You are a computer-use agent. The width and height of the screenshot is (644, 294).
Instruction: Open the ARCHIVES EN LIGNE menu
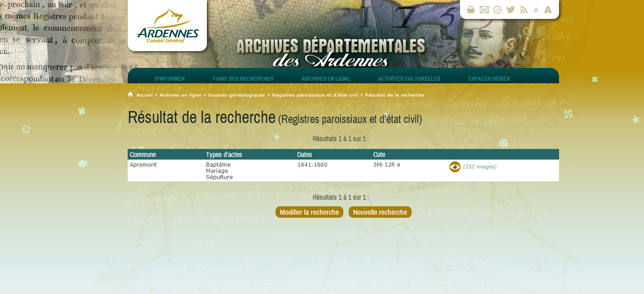(x=326, y=79)
